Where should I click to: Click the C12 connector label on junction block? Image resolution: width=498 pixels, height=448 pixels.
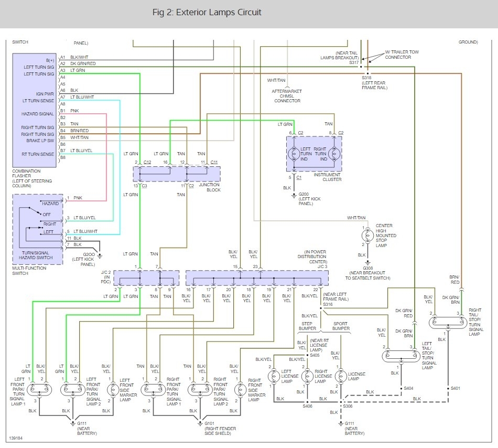(147, 162)
